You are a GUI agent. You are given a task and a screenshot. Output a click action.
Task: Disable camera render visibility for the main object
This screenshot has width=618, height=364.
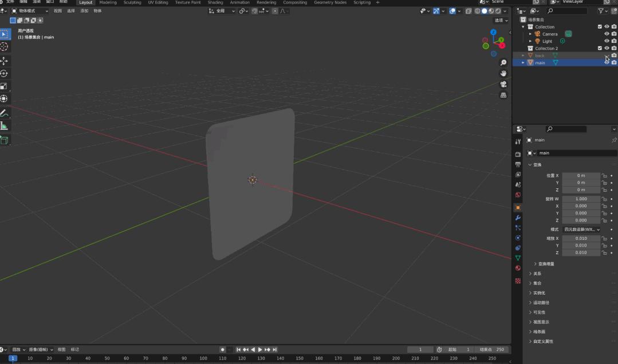coord(614,62)
